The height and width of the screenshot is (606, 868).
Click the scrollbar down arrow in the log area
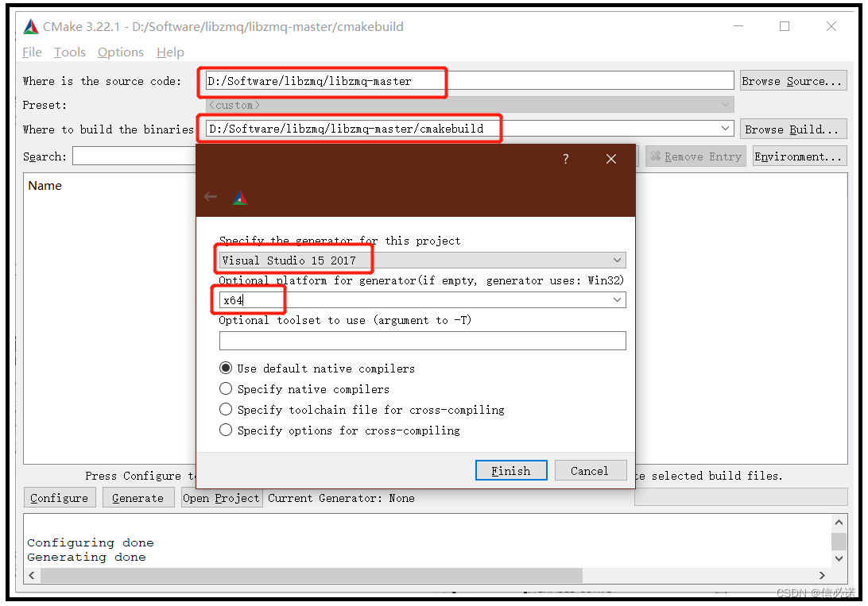tap(840, 558)
